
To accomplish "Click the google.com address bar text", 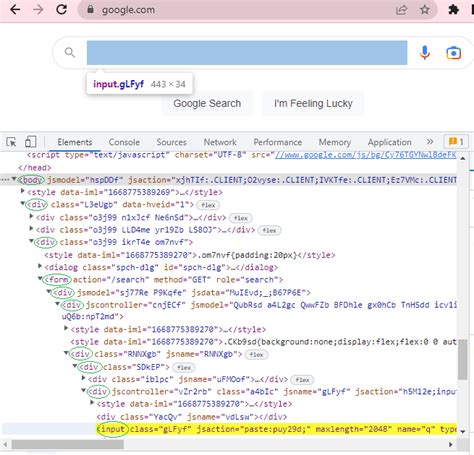I will (128, 10).
